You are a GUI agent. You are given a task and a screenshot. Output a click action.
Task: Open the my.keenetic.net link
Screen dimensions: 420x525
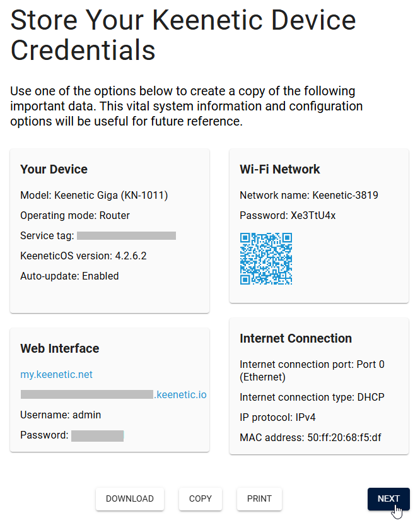point(57,374)
